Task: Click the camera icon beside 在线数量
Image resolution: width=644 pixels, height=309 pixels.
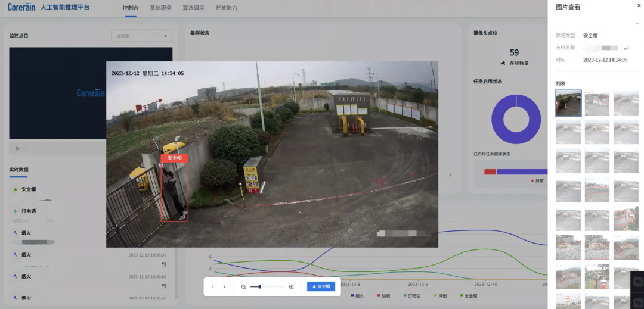Action: 503,63
